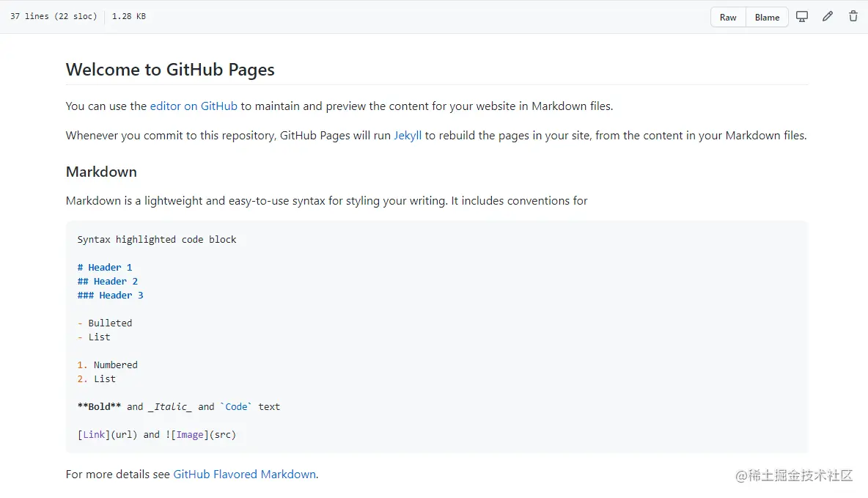Click the '**Bold**' text in code
868x498 pixels.
99,406
